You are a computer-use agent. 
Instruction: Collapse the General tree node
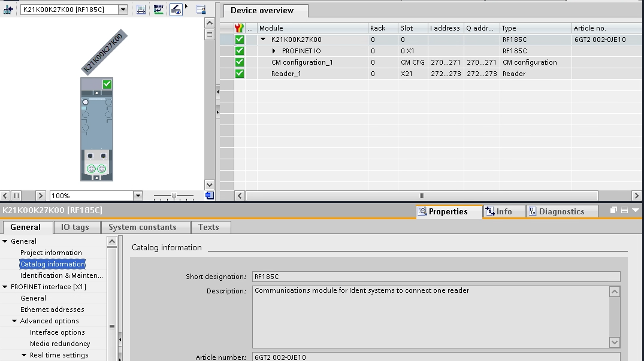pos(5,241)
